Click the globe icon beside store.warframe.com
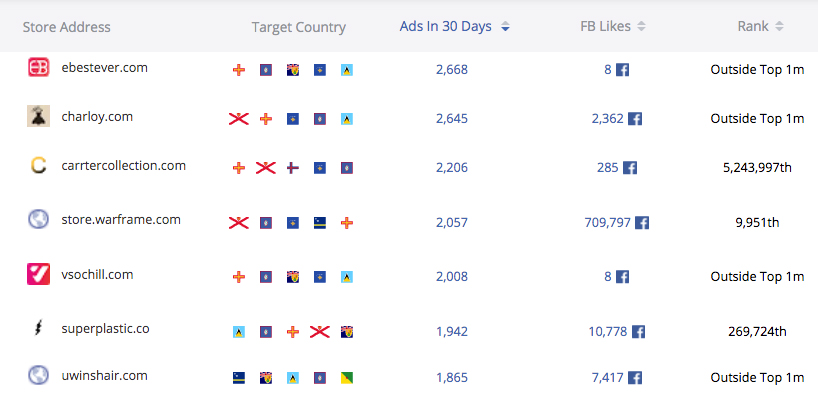Viewport: 818px width, 412px height. [39, 219]
